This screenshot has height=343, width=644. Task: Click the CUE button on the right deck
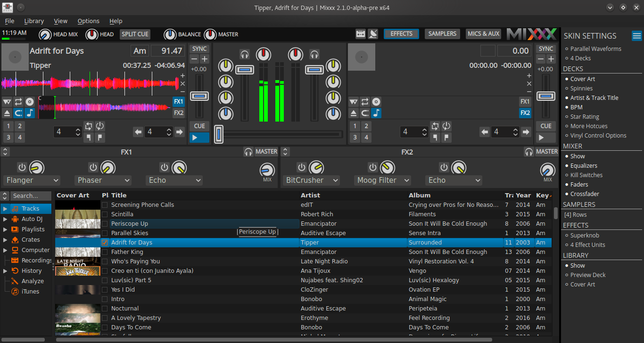(546, 126)
